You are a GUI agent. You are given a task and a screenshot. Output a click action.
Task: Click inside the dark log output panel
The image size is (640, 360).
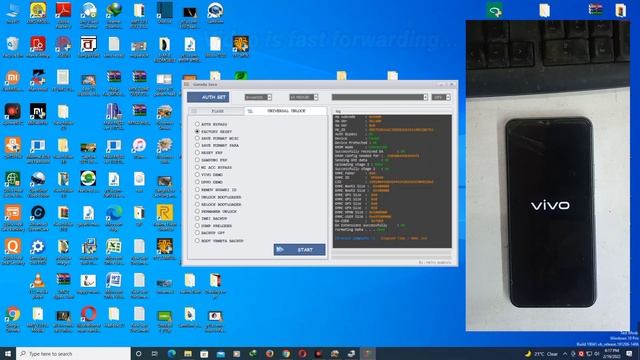coord(392,181)
